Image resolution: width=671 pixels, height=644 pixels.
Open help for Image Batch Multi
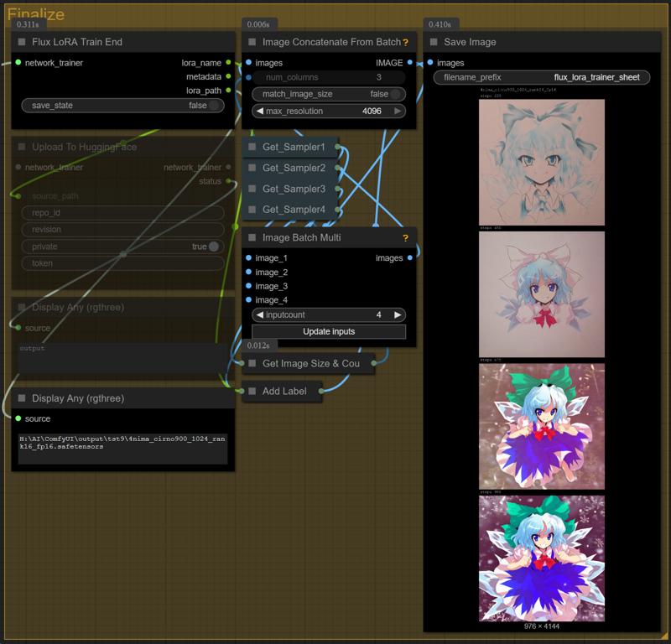pyautogui.click(x=405, y=238)
